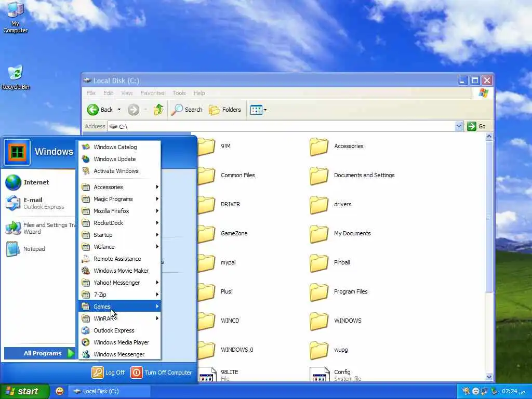Screen dimensions: 532x399
Task: Select the Config system file
Action: 336,374
